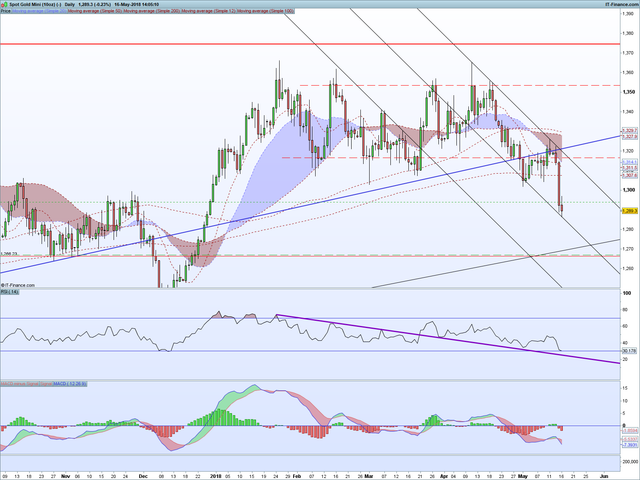Click the 1,307.6 price axis tag
This screenshot has height=480, width=640.
(x=629, y=176)
